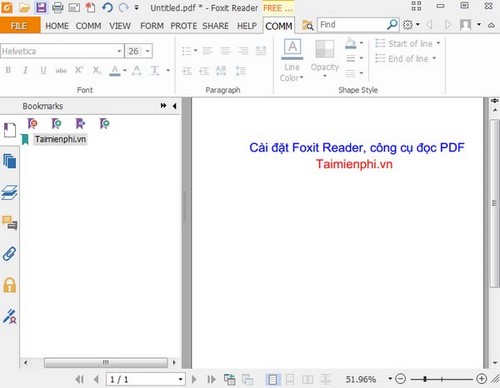The width and height of the screenshot is (500, 388).
Task: Collapse the Bookmarks panel with left arrow
Action: click(174, 106)
